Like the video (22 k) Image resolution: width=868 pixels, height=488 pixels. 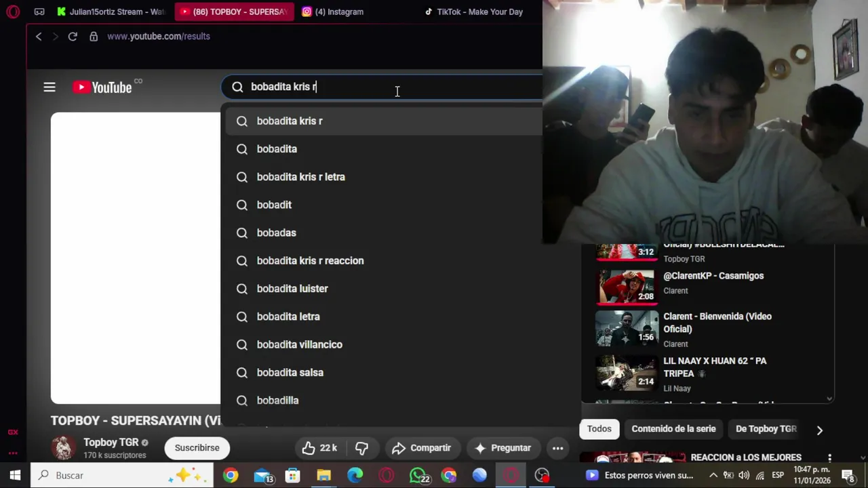319,448
